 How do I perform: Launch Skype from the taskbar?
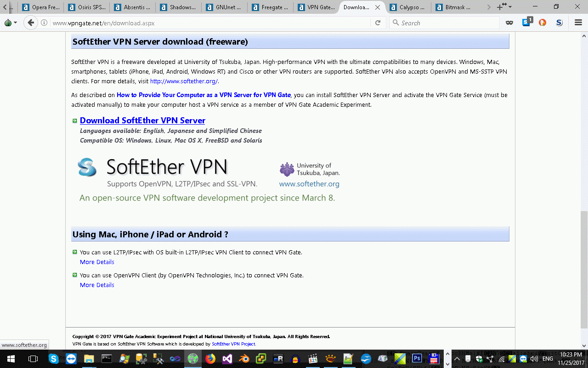(54, 359)
